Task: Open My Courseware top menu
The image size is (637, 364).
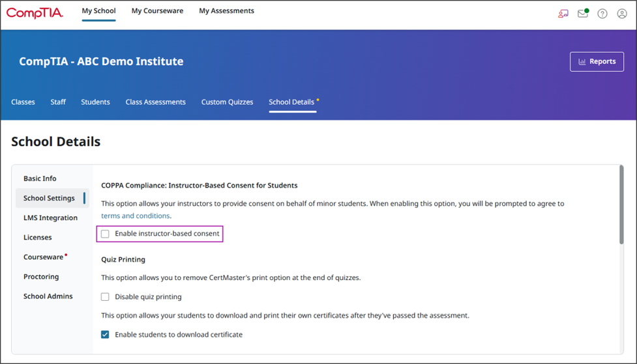Action: pos(157,11)
